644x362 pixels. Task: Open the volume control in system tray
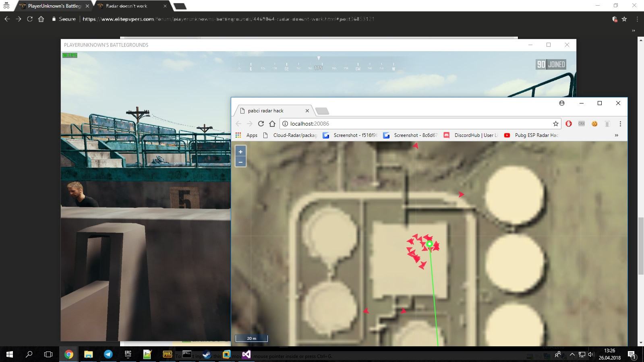click(x=591, y=354)
